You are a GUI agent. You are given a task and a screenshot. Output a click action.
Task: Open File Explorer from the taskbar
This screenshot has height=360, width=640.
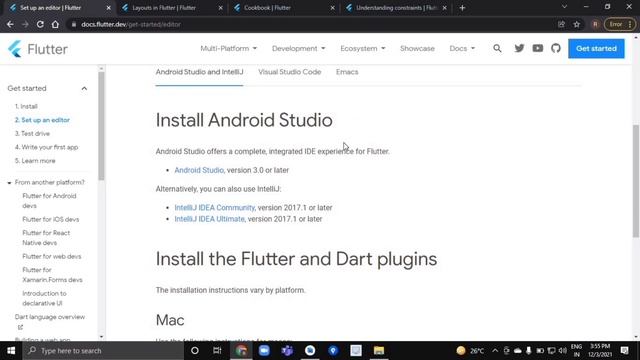point(379,351)
